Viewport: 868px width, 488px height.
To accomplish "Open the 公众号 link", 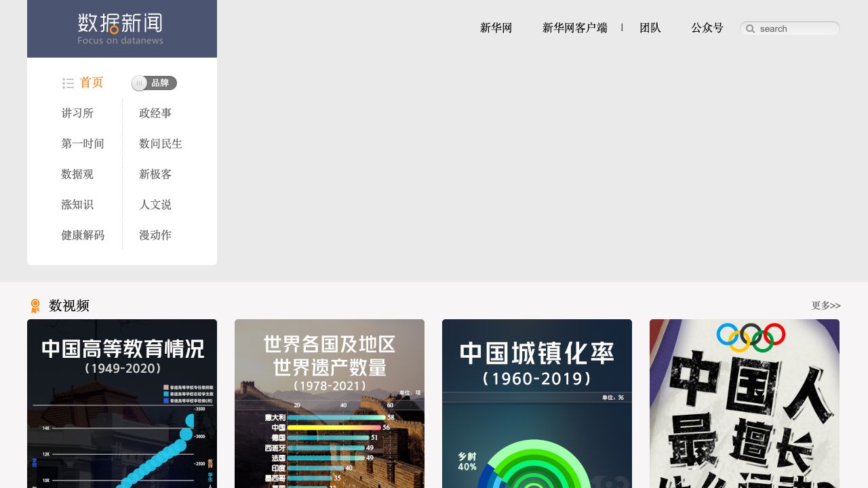I will 707,28.
